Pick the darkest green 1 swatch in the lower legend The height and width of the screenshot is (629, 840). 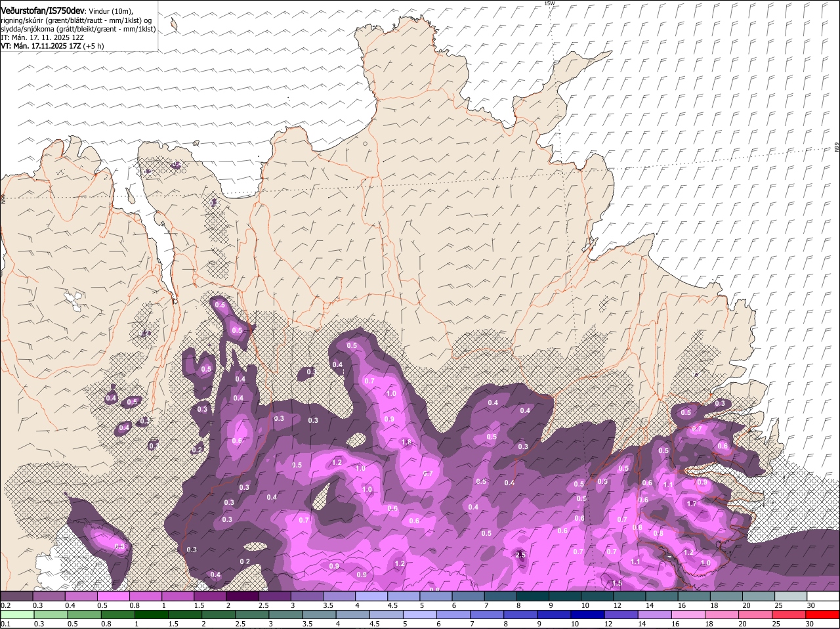(x=151, y=615)
